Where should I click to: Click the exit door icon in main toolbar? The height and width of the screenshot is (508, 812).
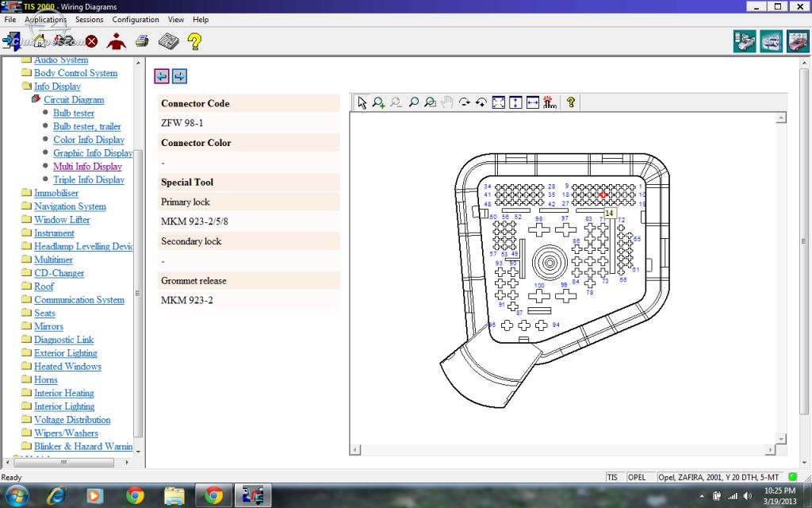click(11, 40)
